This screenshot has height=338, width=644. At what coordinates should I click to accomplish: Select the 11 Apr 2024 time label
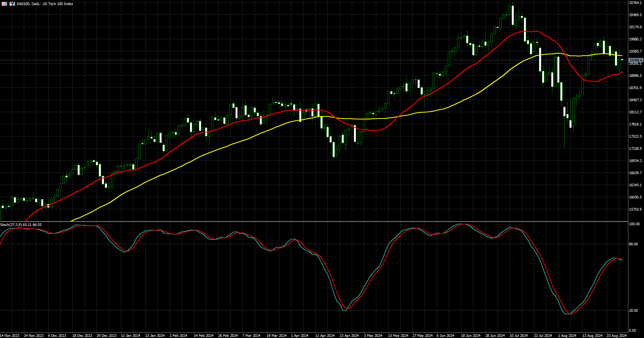click(325, 336)
